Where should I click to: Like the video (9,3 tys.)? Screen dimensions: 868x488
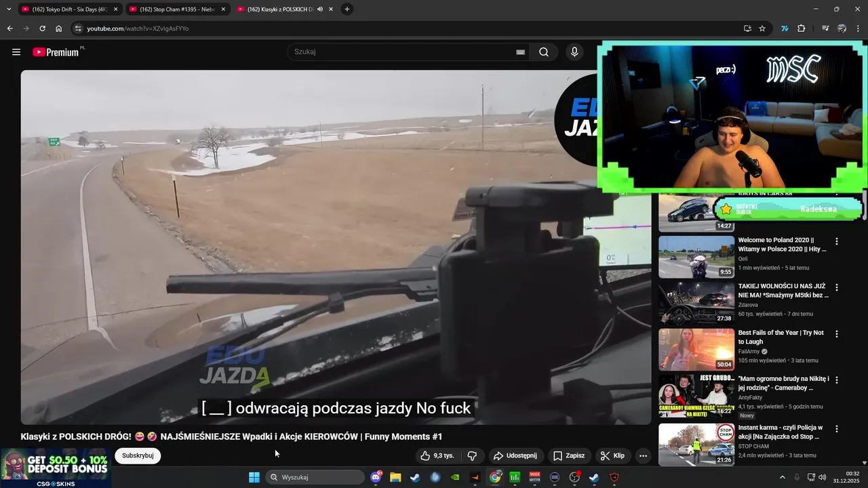pos(437,456)
